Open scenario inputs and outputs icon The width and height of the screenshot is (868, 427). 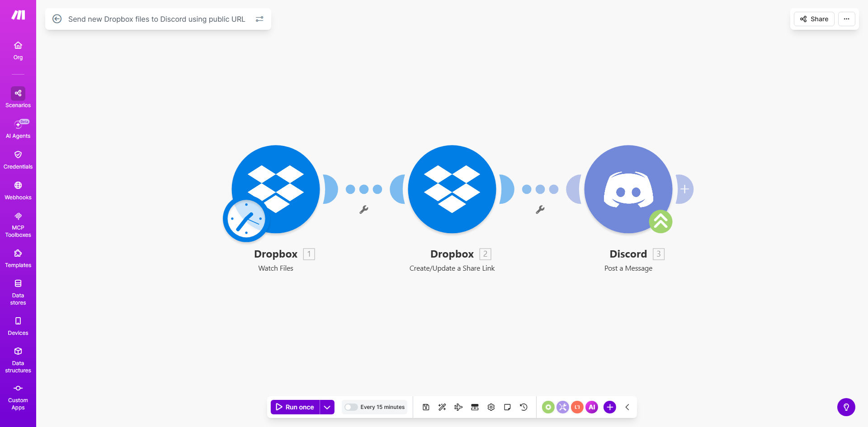pyautogui.click(x=475, y=407)
